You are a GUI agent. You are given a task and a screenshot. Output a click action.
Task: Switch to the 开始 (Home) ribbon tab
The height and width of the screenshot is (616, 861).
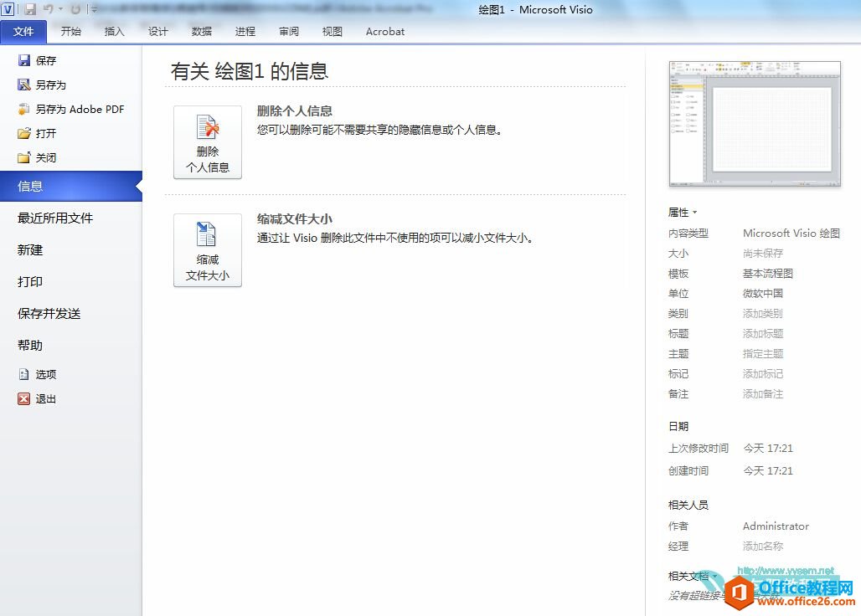71,31
